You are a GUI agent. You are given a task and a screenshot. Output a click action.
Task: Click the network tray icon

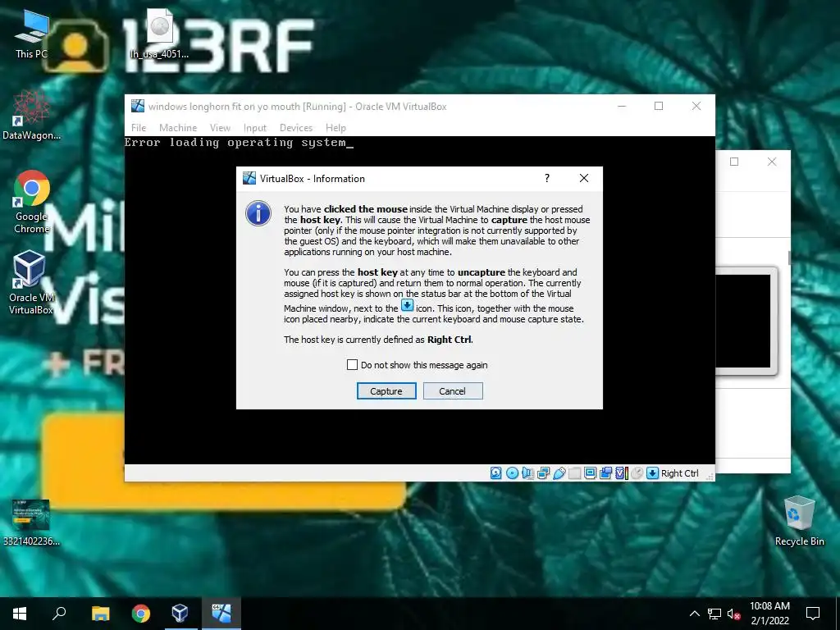pos(714,614)
